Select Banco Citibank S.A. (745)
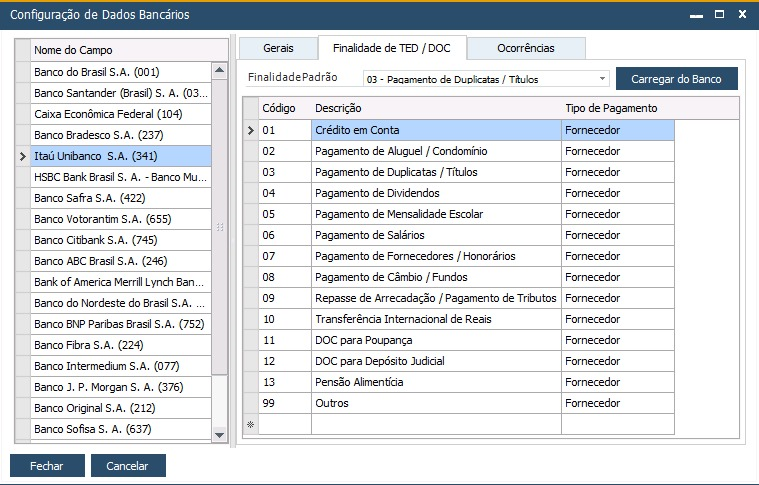This screenshot has height=485, width=759. pos(121,240)
